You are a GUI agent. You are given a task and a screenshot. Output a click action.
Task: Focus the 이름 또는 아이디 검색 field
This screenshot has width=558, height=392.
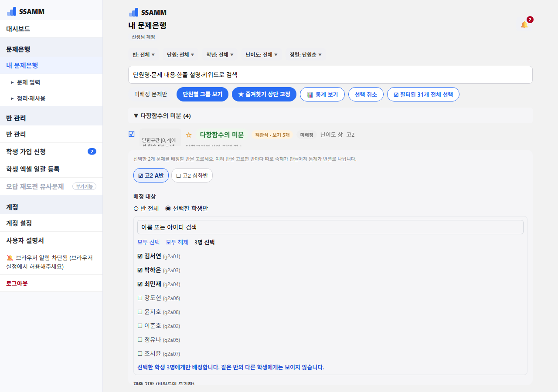point(330,227)
